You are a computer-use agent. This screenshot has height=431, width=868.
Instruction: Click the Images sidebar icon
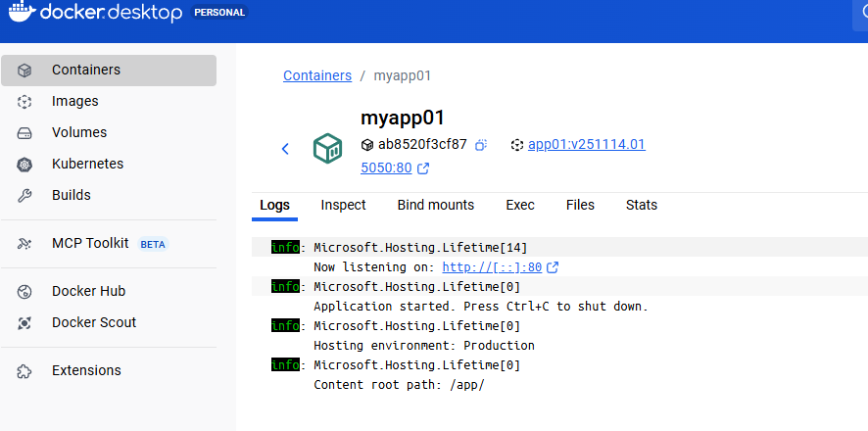pyautogui.click(x=25, y=102)
